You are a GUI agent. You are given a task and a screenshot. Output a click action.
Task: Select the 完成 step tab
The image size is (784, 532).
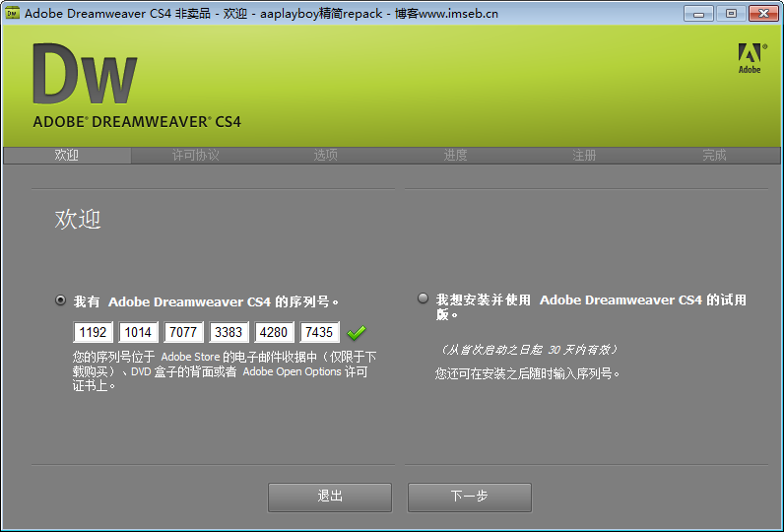[x=714, y=155]
